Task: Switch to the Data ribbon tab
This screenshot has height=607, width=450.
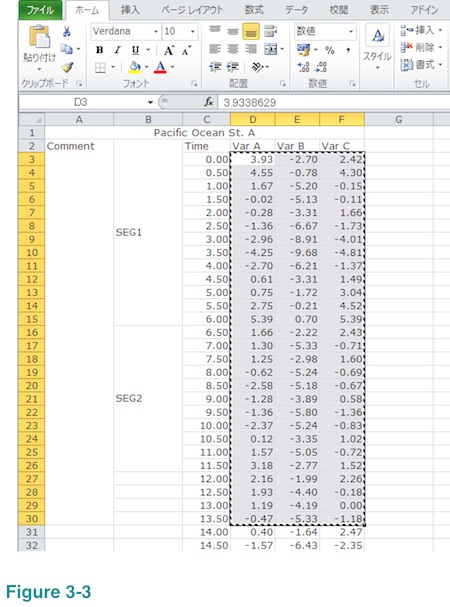Action: [x=296, y=10]
